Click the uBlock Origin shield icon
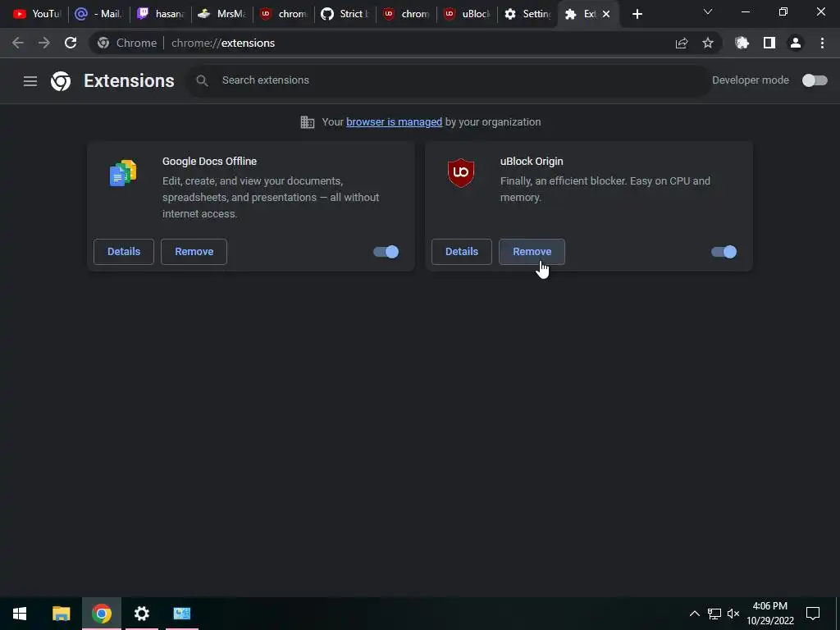 [461, 172]
